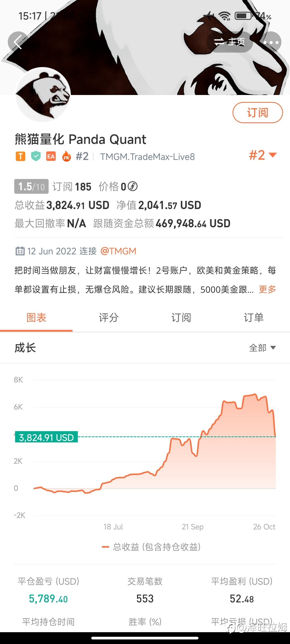Tap the coin icon next to price
The width and height of the screenshot is (290, 644).
[132, 186]
